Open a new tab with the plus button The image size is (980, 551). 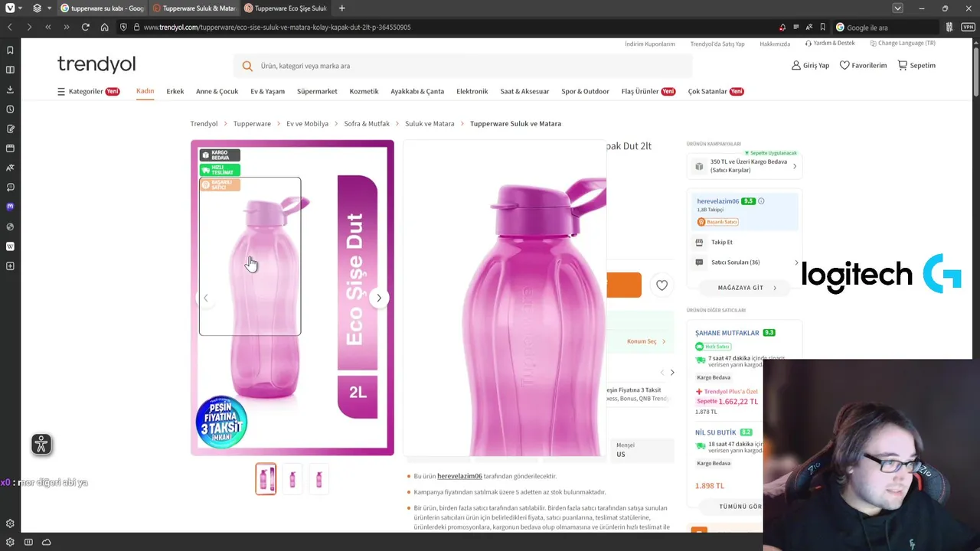(341, 8)
